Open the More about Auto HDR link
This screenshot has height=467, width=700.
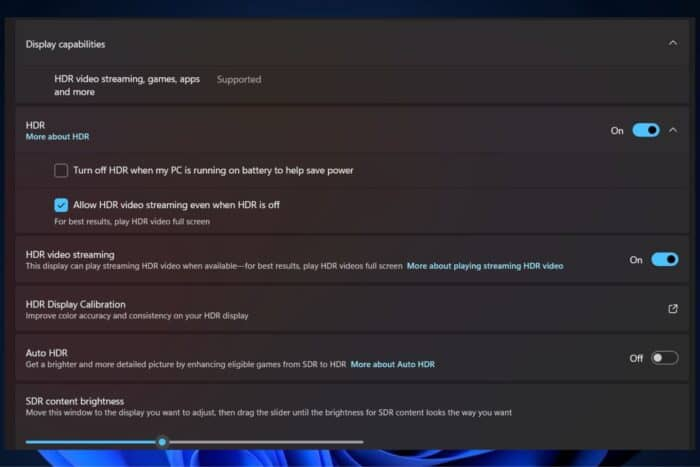[x=392, y=364]
